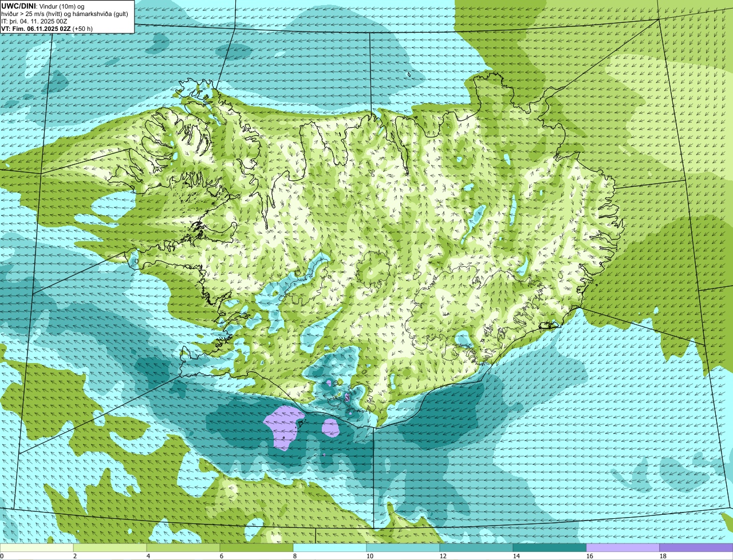Click the 'VT: Fim. 06.11.2025 02Z (+50 h)' line
This screenshot has height=560, width=733.
(47, 28)
